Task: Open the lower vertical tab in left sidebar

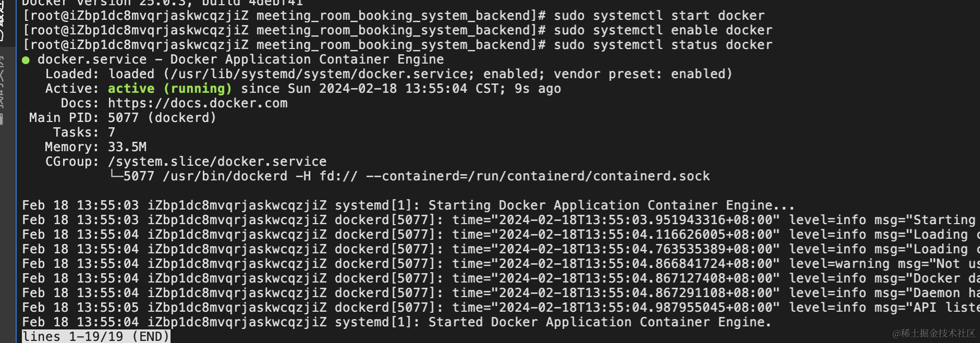Action: (x=3, y=89)
